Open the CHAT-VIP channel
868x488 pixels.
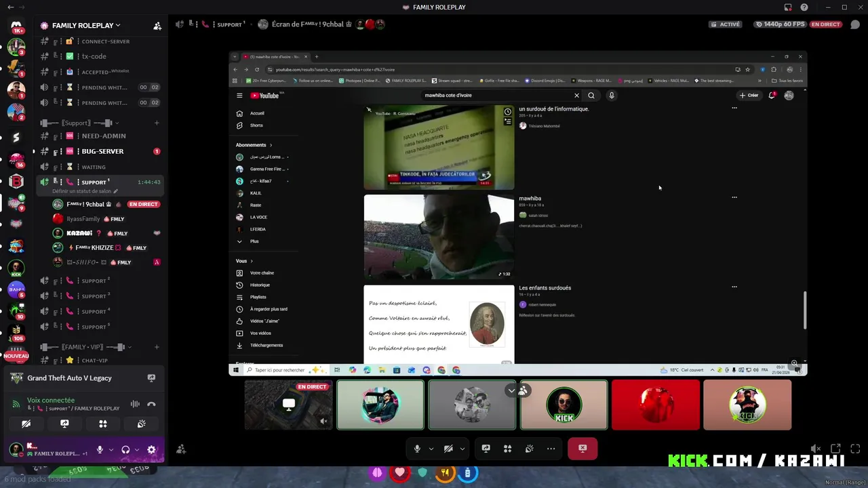click(99, 361)
